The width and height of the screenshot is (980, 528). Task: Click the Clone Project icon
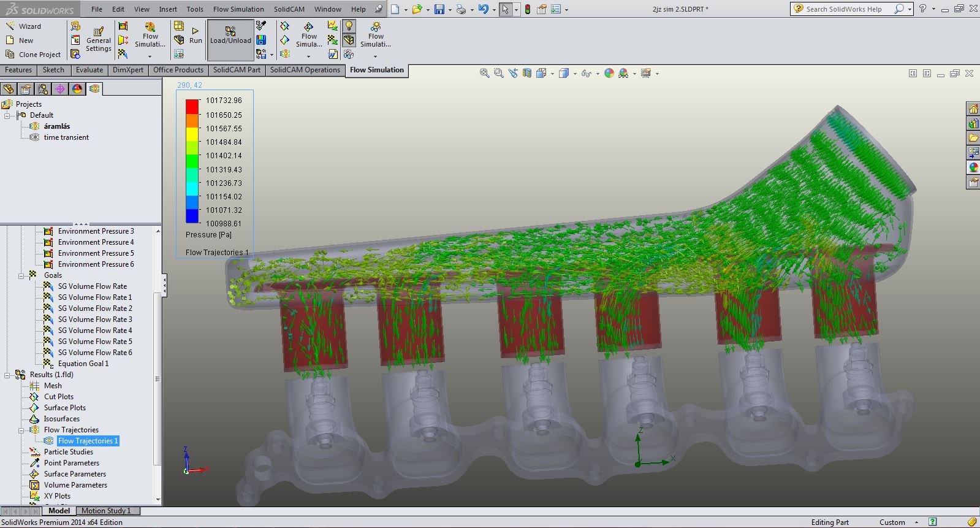(x=10, y=55)
